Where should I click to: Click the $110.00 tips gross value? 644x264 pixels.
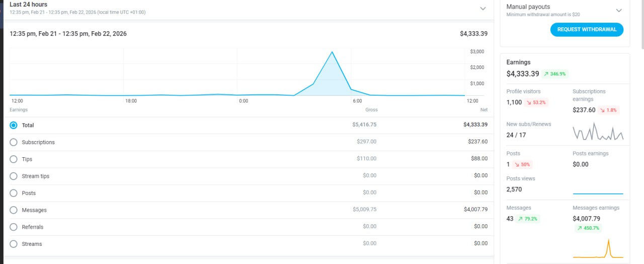366,159
